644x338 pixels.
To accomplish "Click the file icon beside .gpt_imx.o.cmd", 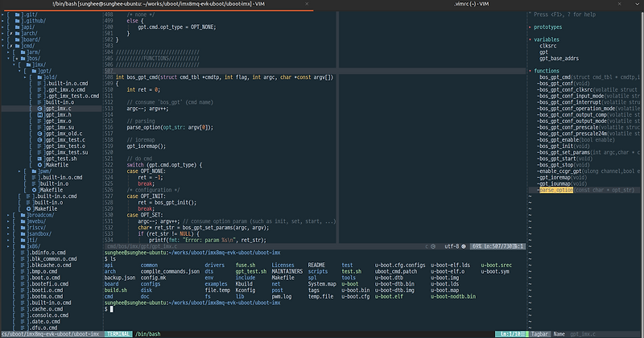I will (39, 90).
